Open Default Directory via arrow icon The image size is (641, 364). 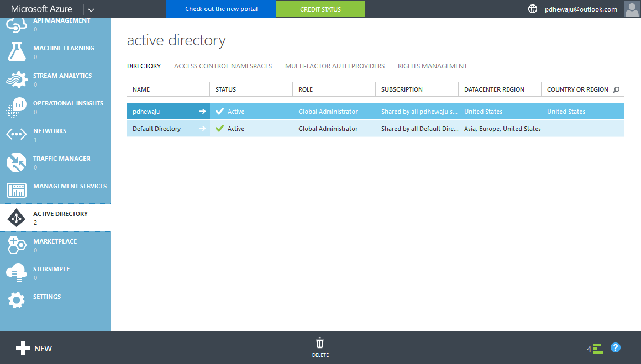(202, 129)
